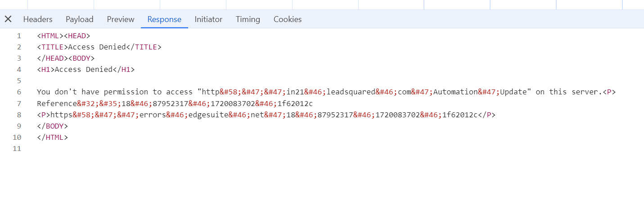The width and height of the screenshot is (644, 222).
Task: Click line number 11 in gutter
Action: click(x=17, y=148)
